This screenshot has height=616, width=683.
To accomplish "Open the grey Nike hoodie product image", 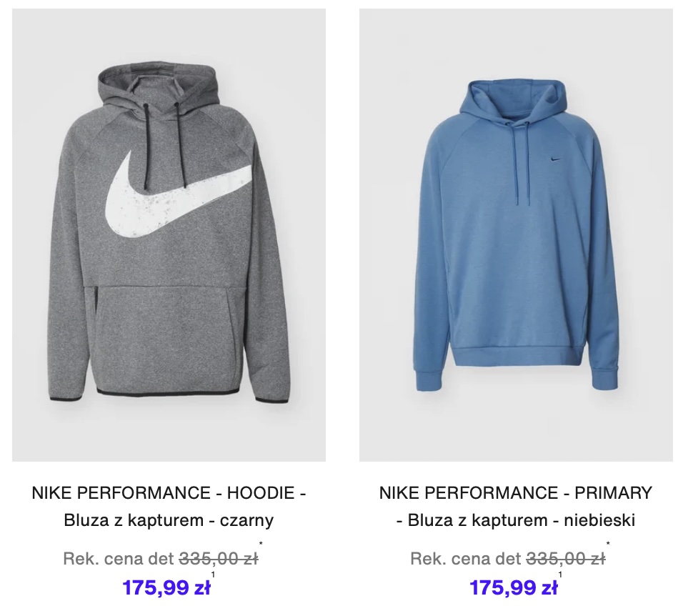I will (169, 235).
